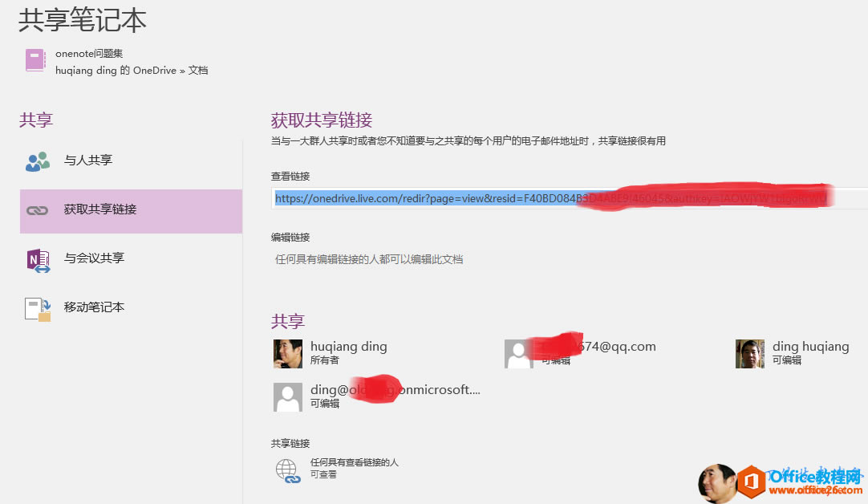Click the 移动笔记本 icon in the sidebar
This screenshot has height=504, width=868.
[37, 307]
